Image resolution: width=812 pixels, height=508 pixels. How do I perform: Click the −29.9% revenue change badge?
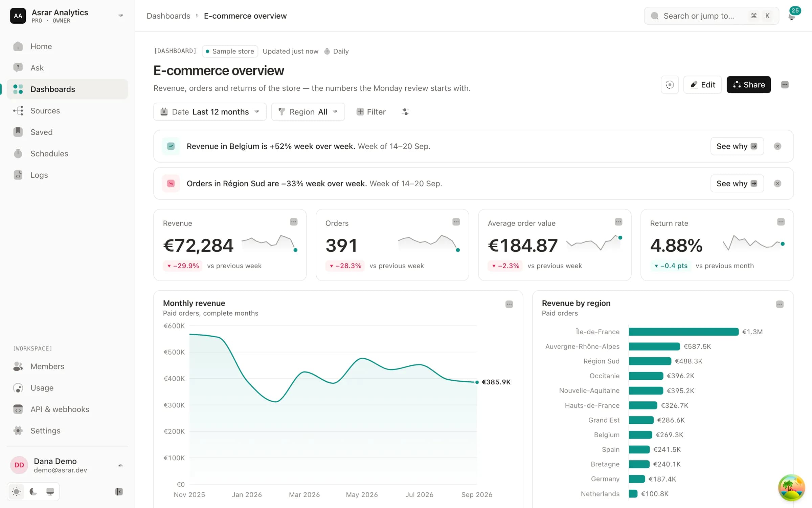click(x=183, y=266)
